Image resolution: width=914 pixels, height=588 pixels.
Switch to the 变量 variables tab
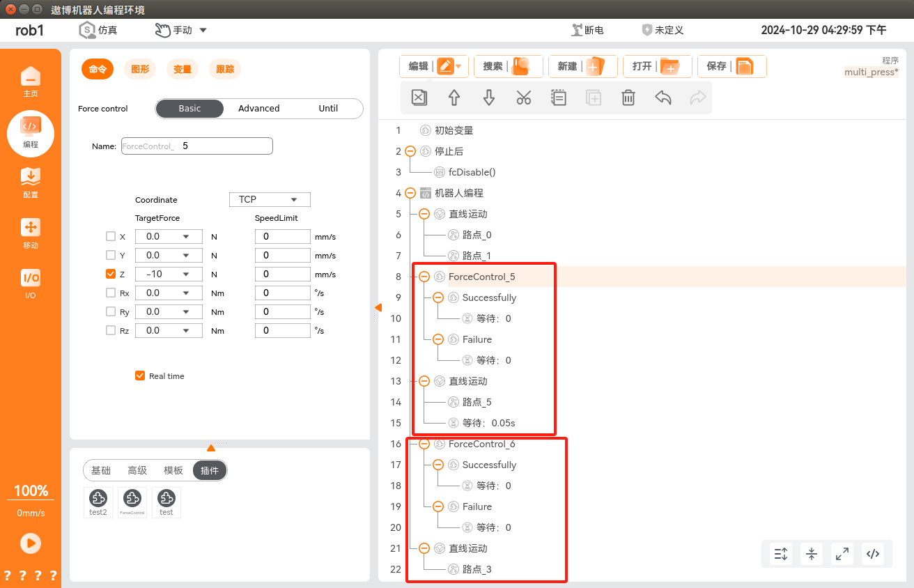pos(183,69)
